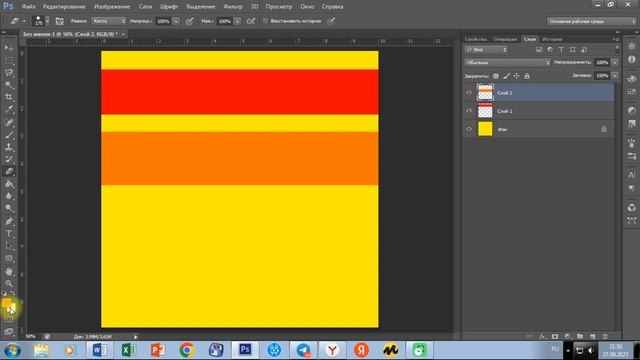Select the Shape tool
Screen dimensions: 640x360
(x=9, y=258)
